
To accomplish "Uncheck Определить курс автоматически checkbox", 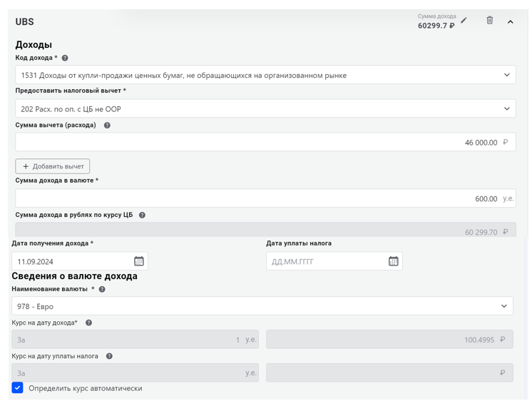I will [18, 387].
